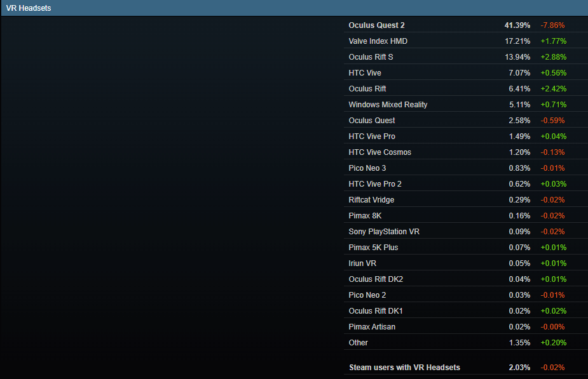Select Oculus Rift DK2 row
This screenshot has width=588, height=379.
coord(466,279)
